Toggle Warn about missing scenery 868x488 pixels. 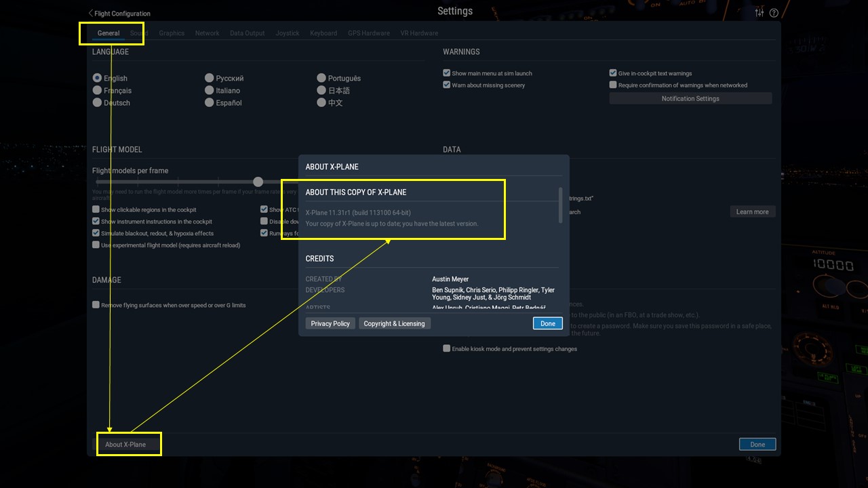[447, 85]
